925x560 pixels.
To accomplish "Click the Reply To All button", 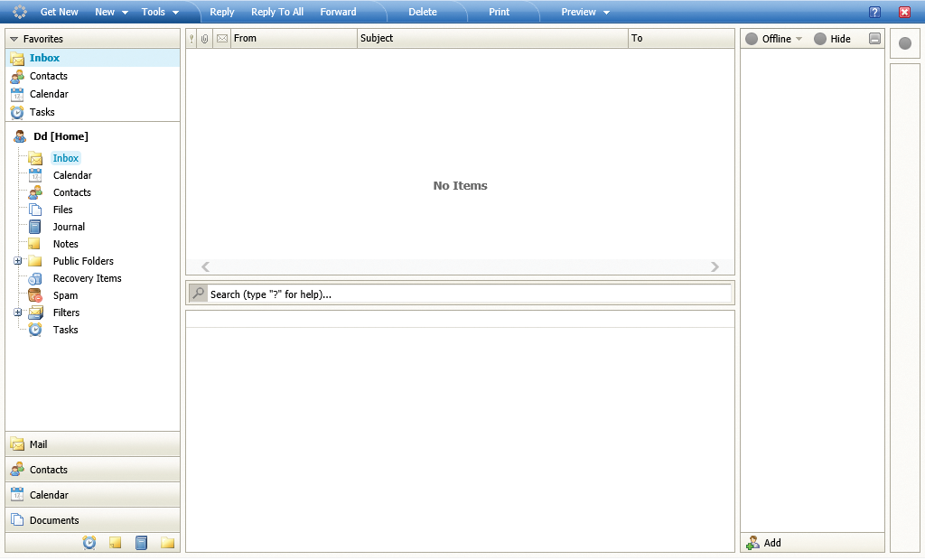I will pyautogui.click(x=276, y=12).
